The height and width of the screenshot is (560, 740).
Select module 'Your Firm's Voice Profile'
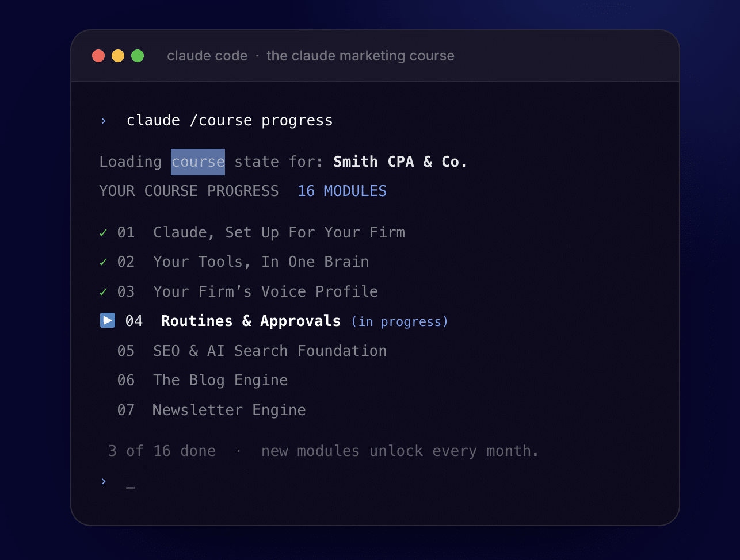[265, 291]
